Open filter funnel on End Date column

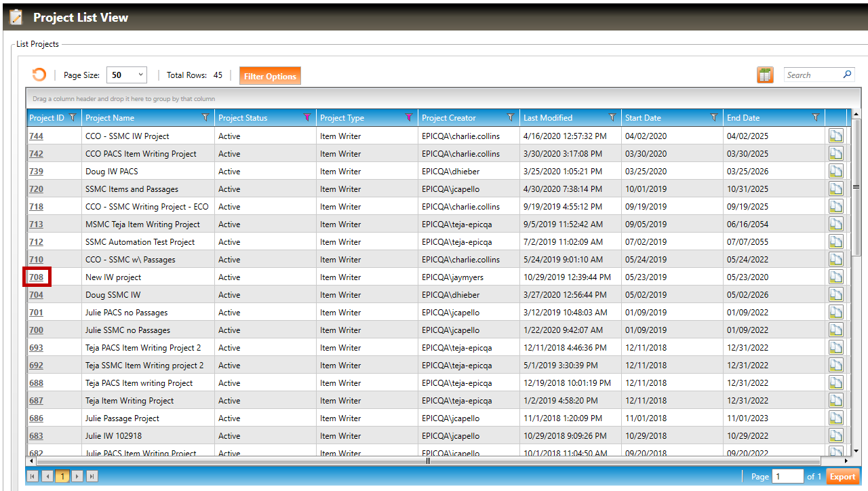[816, 118]
